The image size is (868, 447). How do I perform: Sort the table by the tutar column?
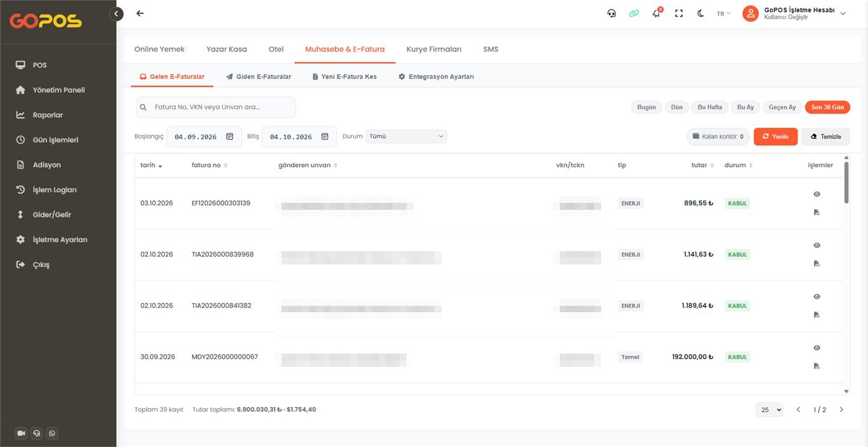(702, 165)
